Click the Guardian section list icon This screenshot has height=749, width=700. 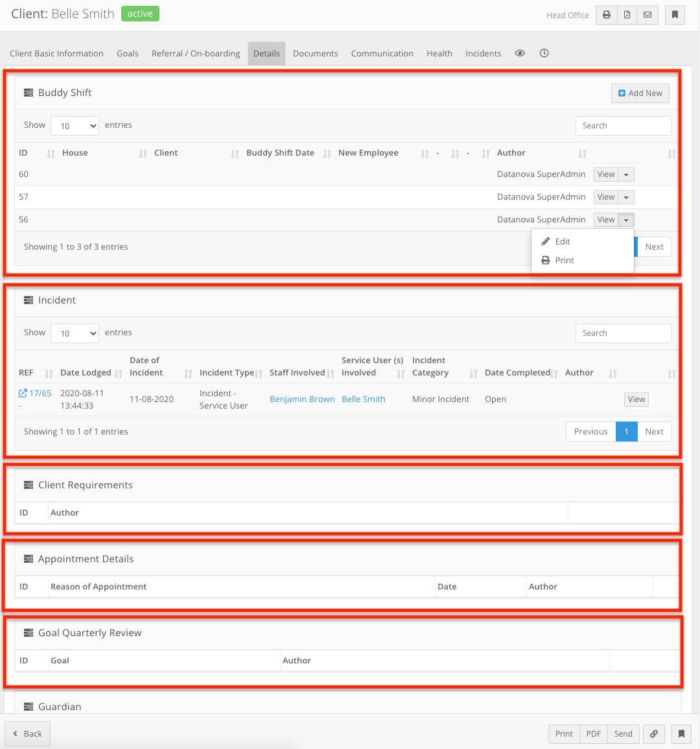[29, 706]
